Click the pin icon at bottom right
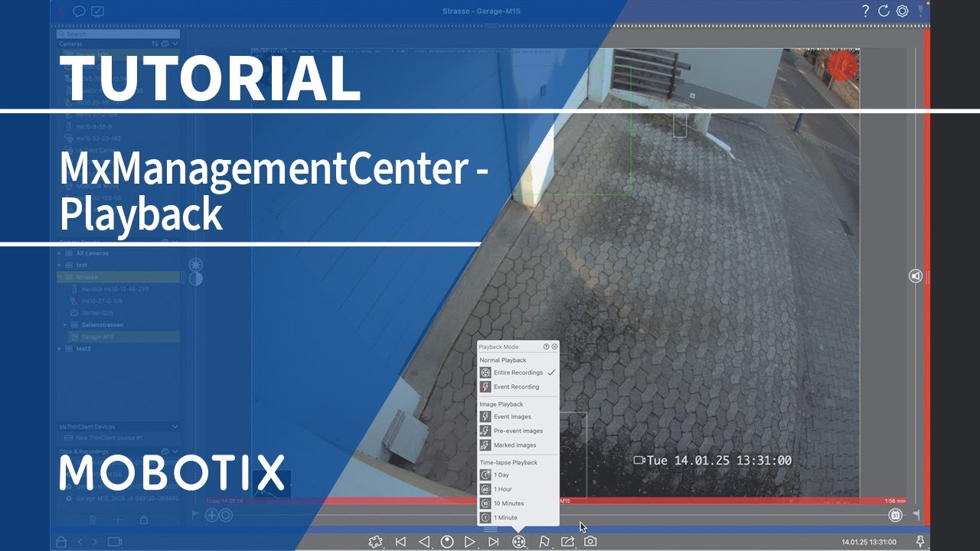Image resolution: width=980 pixels, height=551 pixels. click(920, 541)
